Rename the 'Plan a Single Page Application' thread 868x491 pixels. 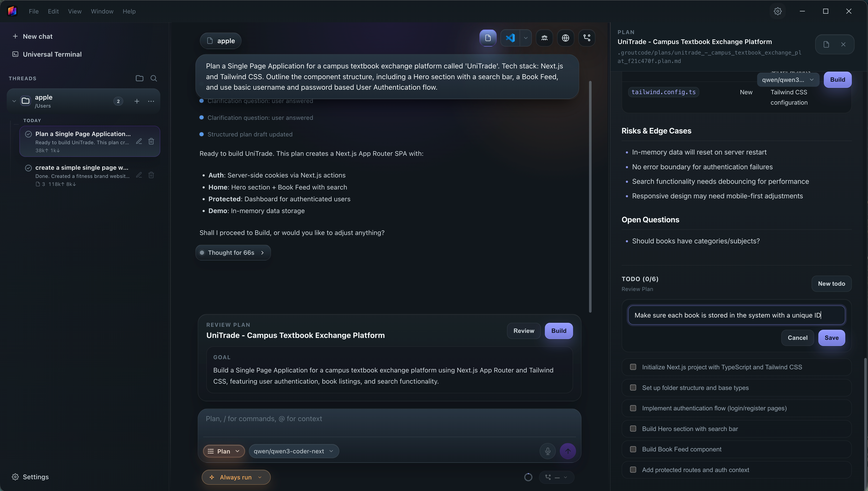pyautogui.click(x=139, y=141)
